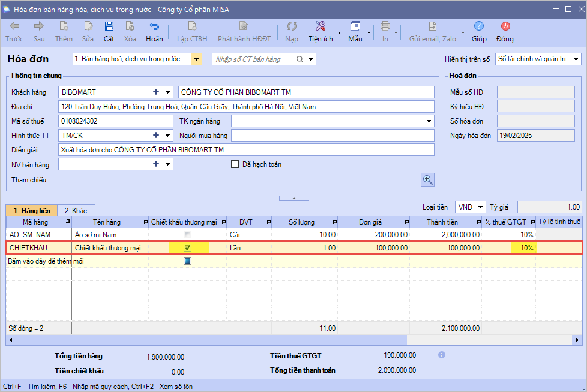Save the invoice with Cất
The height and width of the screenshot is (392, 587).
coord(109,26)
